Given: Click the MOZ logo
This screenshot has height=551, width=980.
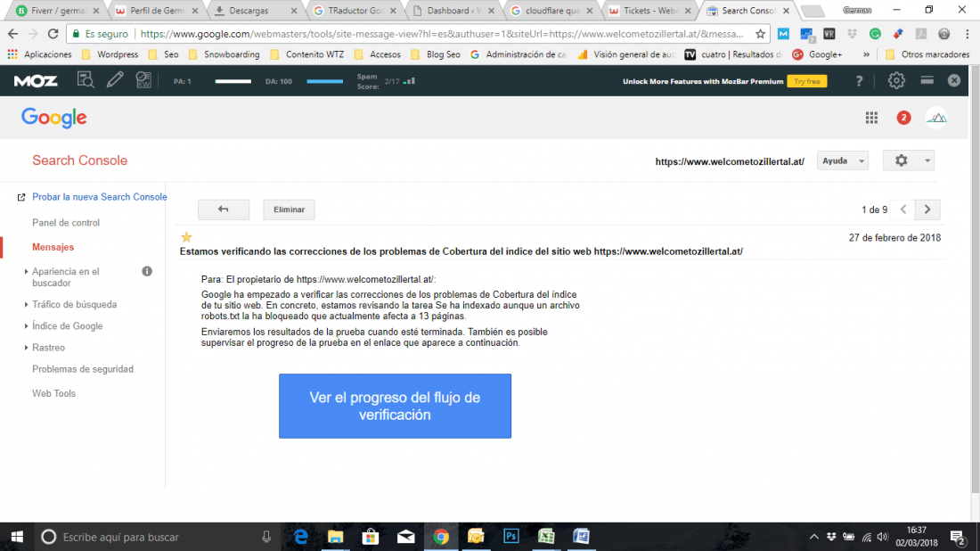Looking at the screenshot, I should tap(36, 80).
